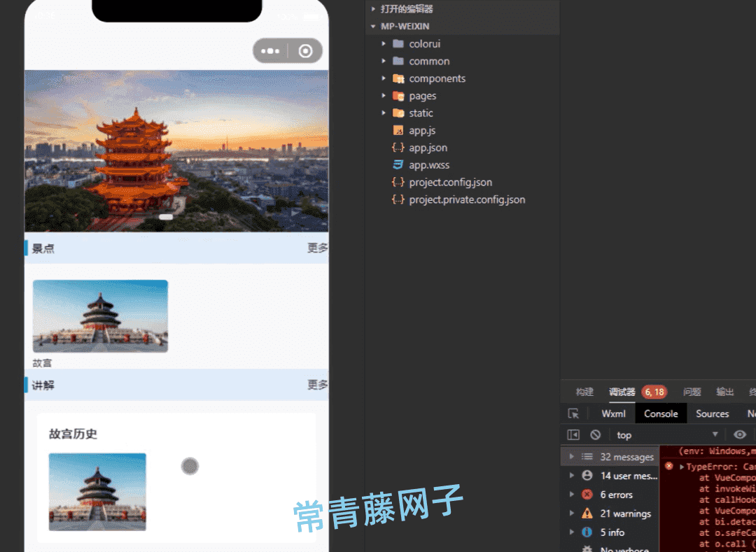The width and height of the screenshot is (756, 552).
Task: Click 更多 link in 景点 section
Action: [x=318, y=248]
